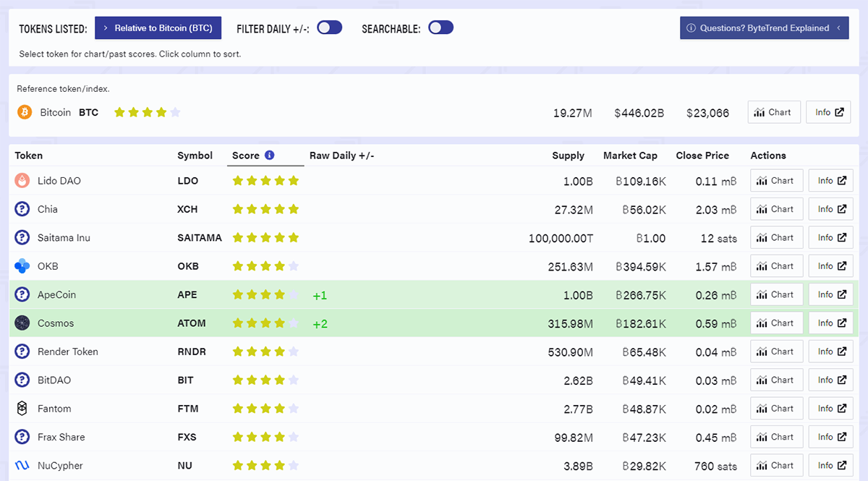Click the ApeCoin token icon
Image resolution: width=868 pixels, height=481 pixels.
(22, 294)
